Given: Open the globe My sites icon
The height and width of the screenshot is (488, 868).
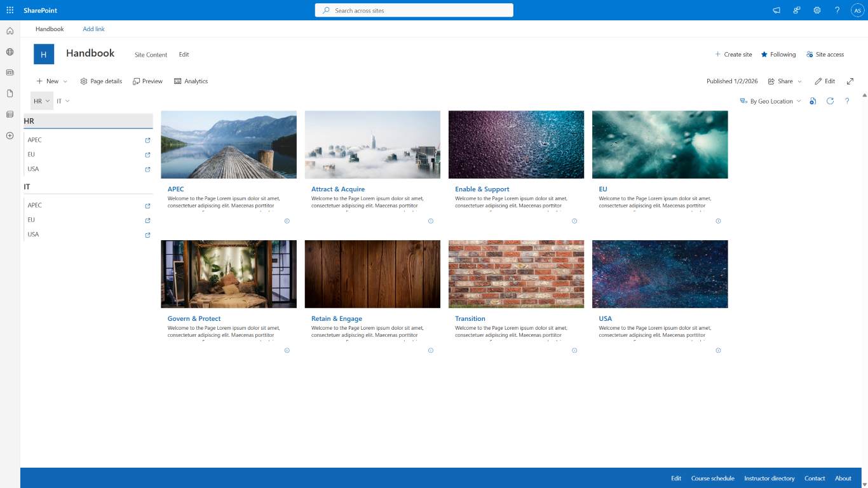Looking at the screenshot, I should [10, 52].
